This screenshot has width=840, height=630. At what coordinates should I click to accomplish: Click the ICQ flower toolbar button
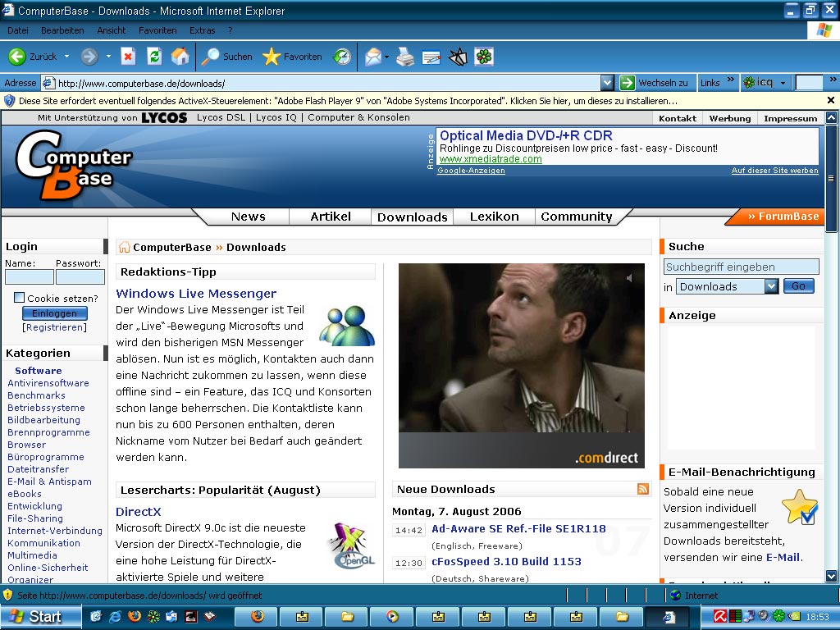484,57
